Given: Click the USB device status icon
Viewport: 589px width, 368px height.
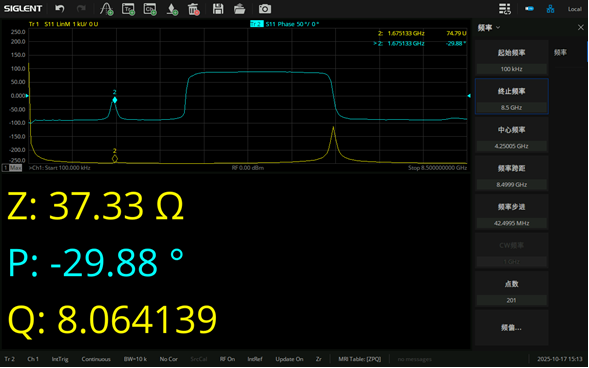Looking at the screenshot, I should 529,8.
